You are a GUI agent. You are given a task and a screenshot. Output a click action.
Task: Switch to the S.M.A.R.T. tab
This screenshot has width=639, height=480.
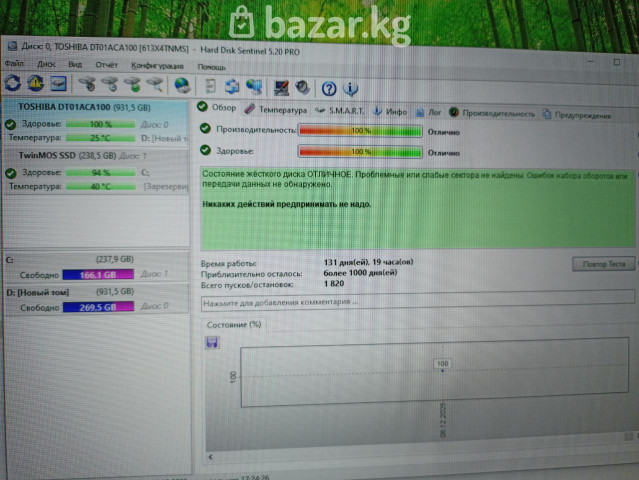point(340,111)
